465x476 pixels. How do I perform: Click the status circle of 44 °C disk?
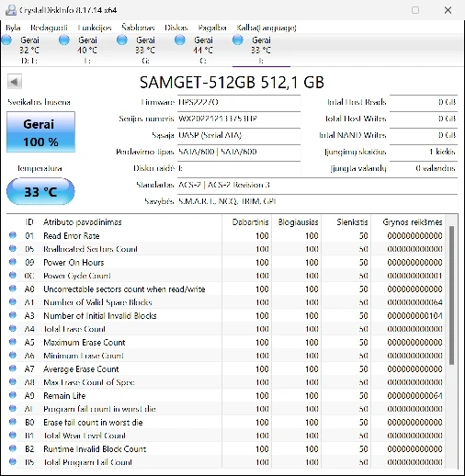pos(180,40)
